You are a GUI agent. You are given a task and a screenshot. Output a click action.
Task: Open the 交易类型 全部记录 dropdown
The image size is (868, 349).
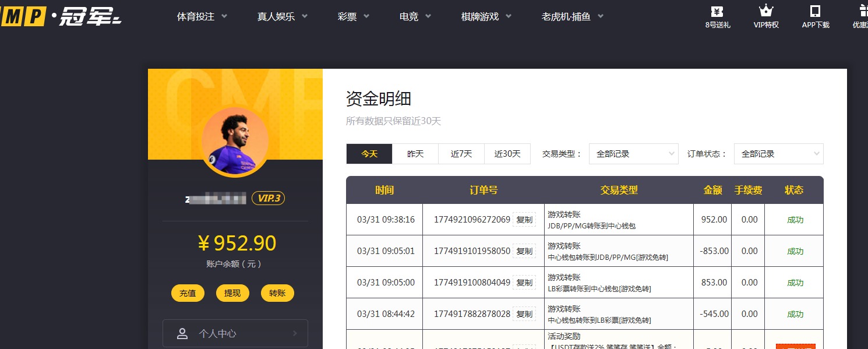[x=633, y=153]
